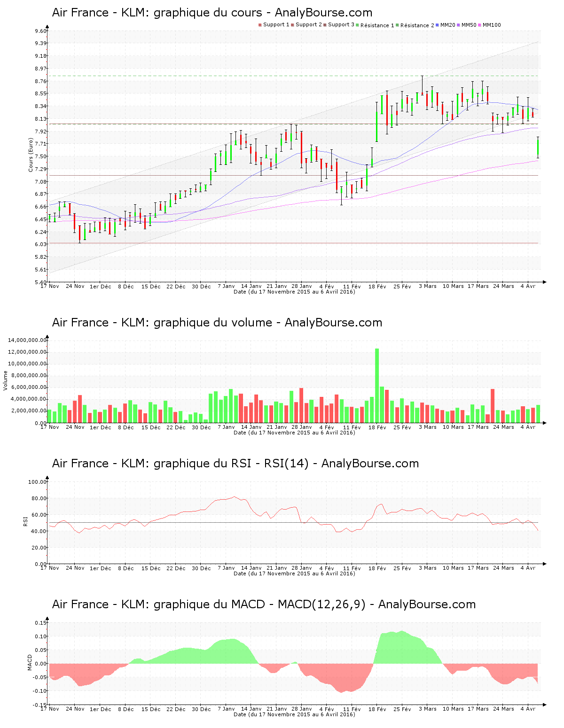The image size is (564, 728).
Task: Click the '22 Déc' date under the RSI chart
Action: 176,568
